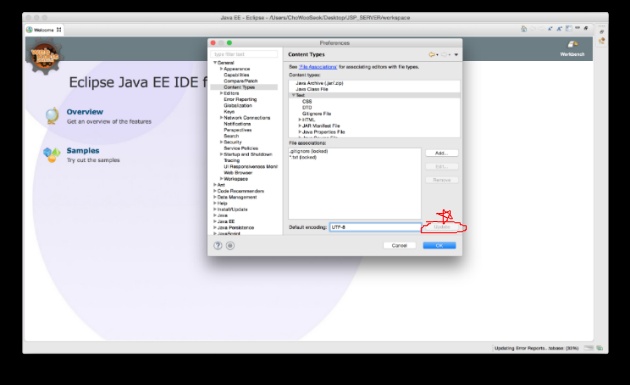Expand the Install/Update node arrow
This screenshot has height=385, width=630.
215,209
